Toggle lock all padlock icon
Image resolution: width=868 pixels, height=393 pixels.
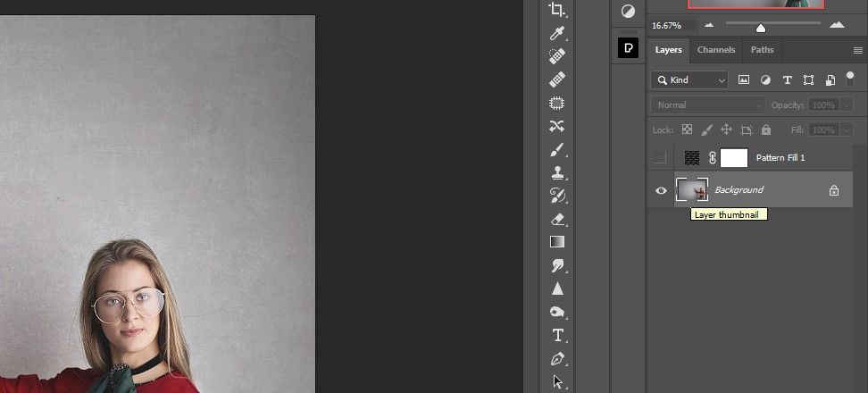[x=766, y=130]
